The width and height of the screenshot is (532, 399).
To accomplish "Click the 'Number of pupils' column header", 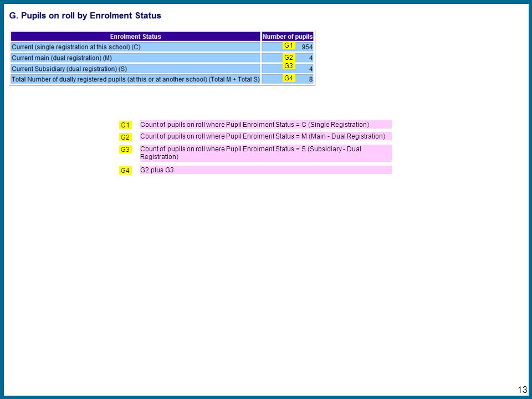I will pos(288,37).
